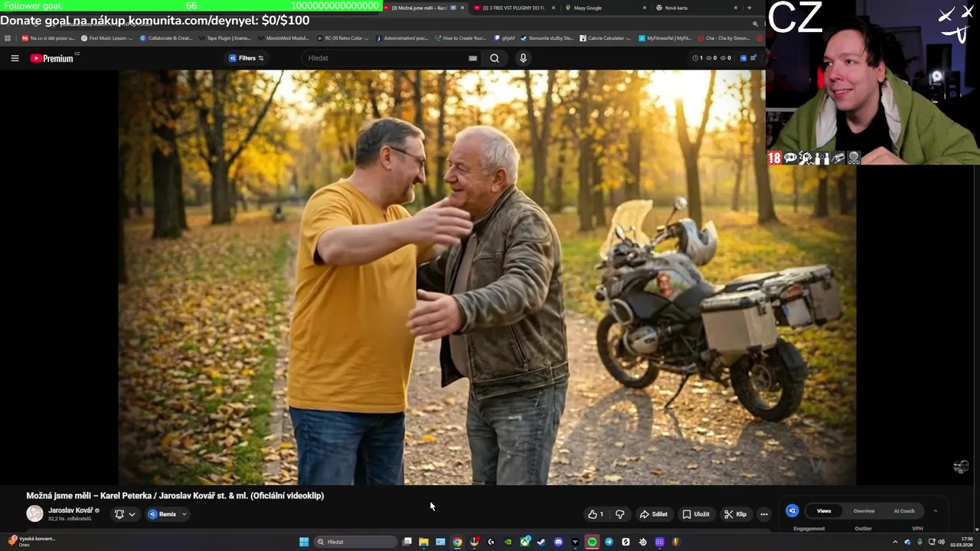This screenshot has height=551, width=980.
Task: Expand the Remix dropdown arrow
Action: [184, 514]
